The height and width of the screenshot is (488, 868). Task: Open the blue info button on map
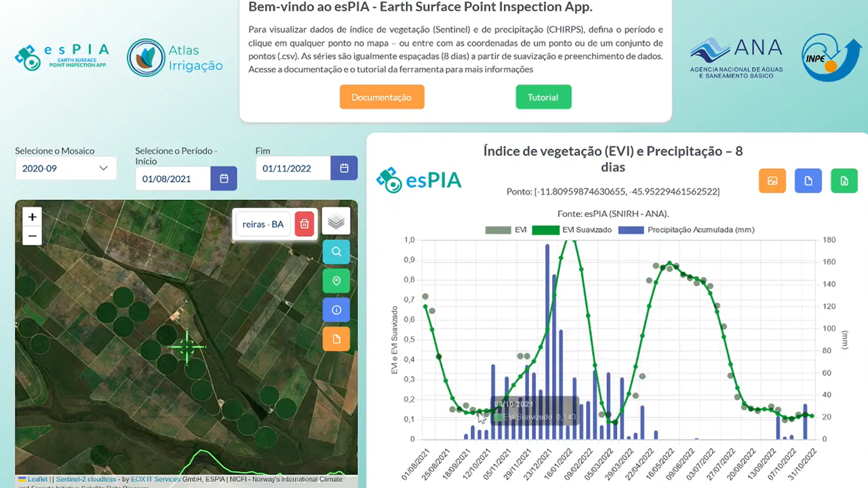coord(336,310)
